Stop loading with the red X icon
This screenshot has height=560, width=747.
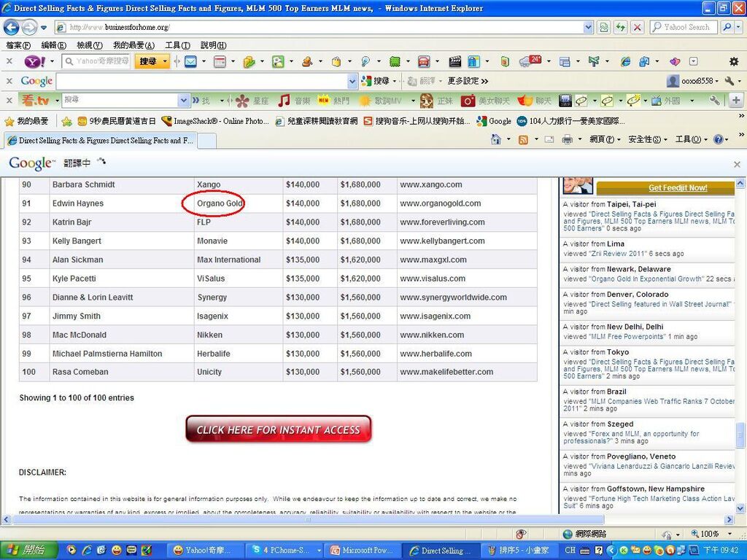point(637,27)
